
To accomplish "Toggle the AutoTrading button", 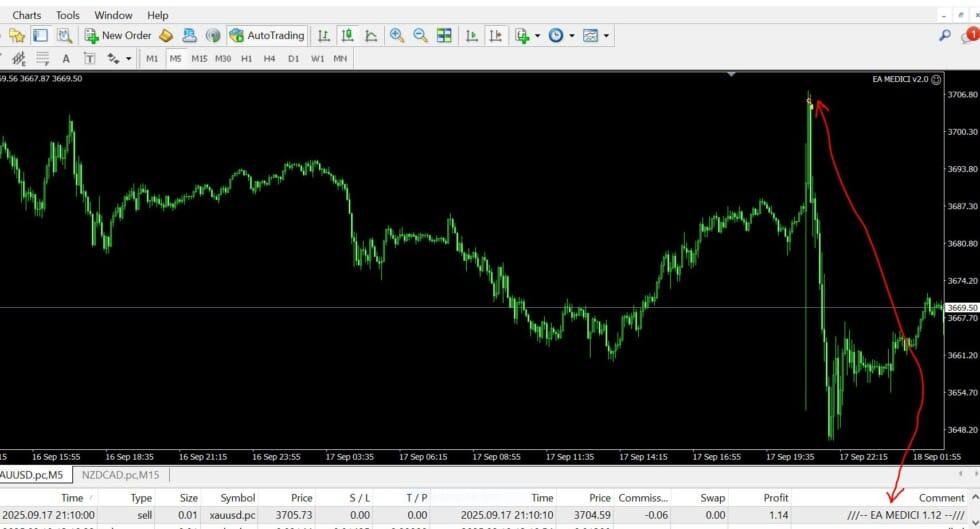I will [266, 35].
